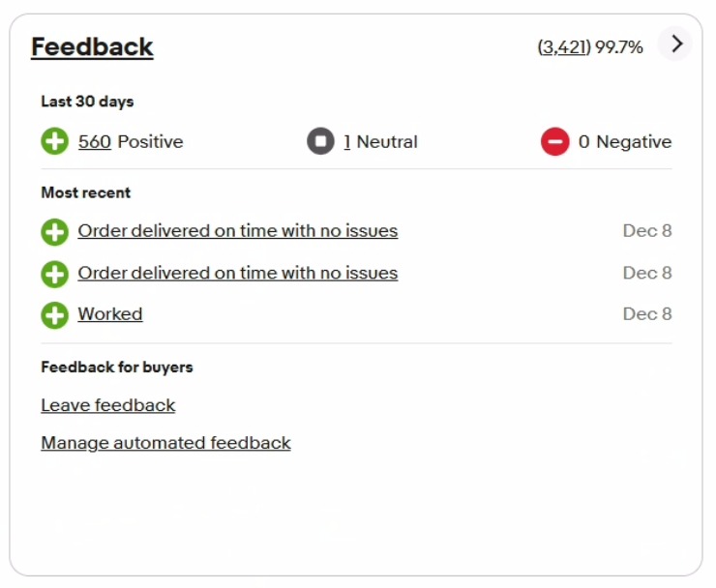Click the Leave feedback link
Viewport: 716px width, 588px height.
point(107,405)
